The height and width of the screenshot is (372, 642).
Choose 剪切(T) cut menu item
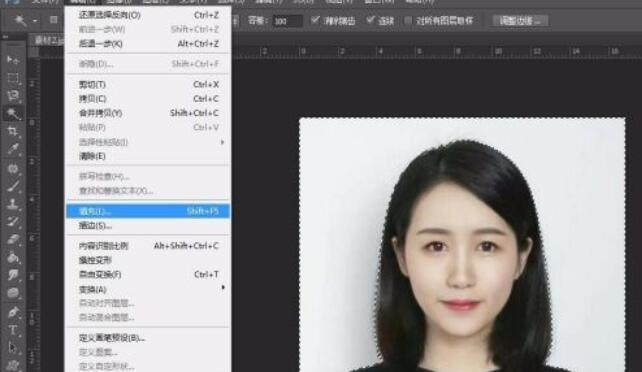(x=148, y=85)
